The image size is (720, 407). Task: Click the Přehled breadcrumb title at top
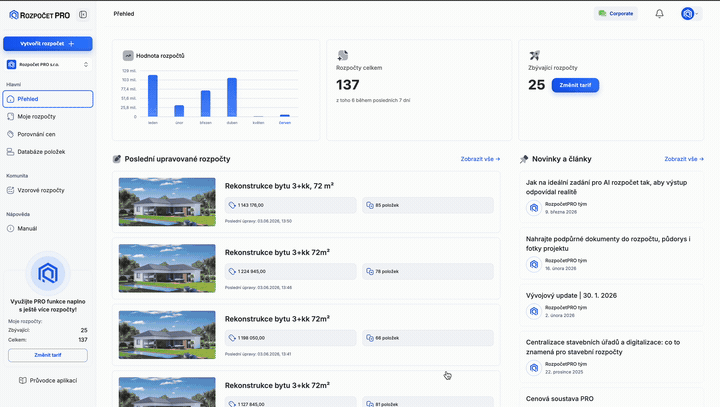[124, 14]
